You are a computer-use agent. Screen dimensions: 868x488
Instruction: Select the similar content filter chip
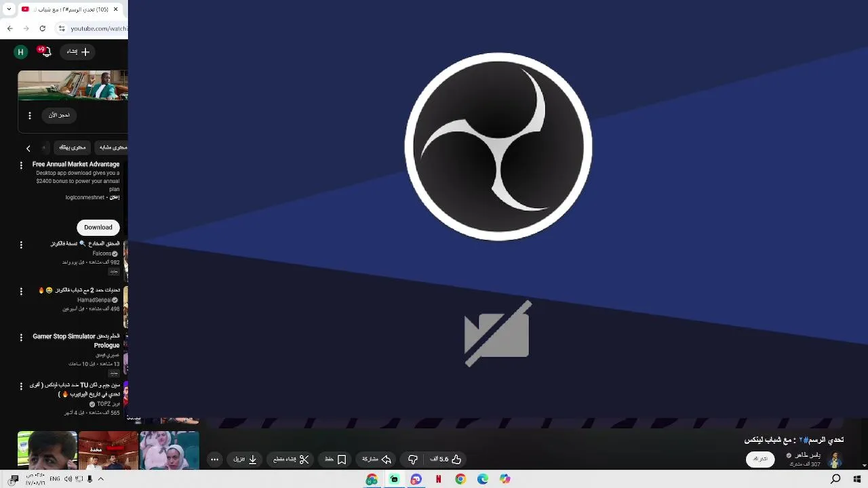coord(113,147)
